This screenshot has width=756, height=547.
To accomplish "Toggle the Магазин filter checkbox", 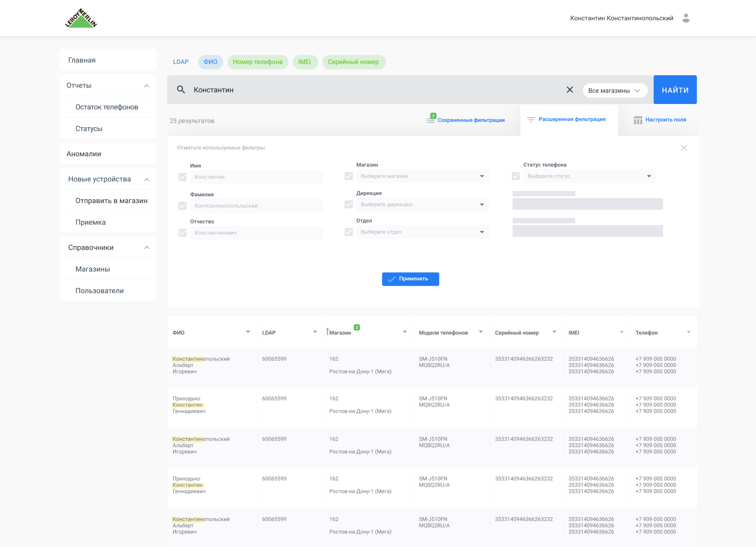I will click(349, 176).
